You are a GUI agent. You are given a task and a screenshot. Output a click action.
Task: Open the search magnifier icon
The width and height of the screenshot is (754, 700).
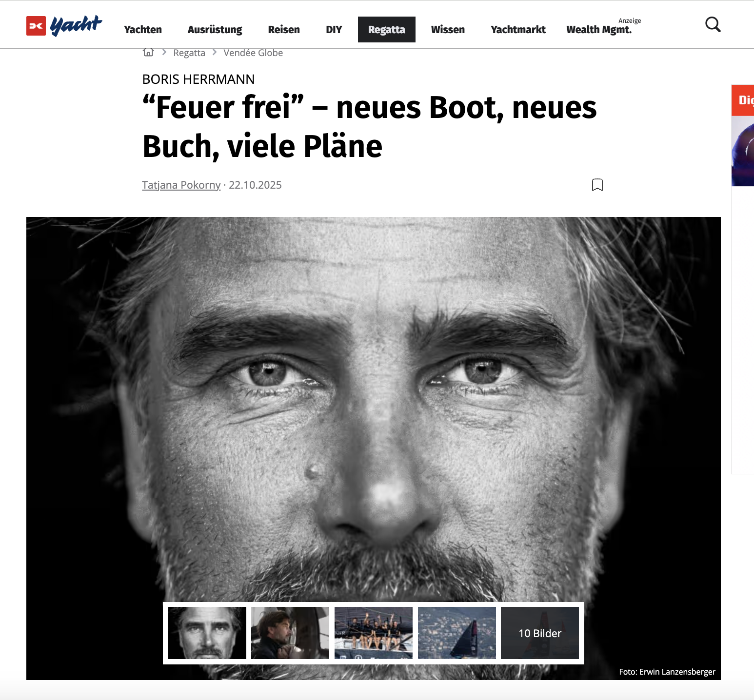point(713,24)
